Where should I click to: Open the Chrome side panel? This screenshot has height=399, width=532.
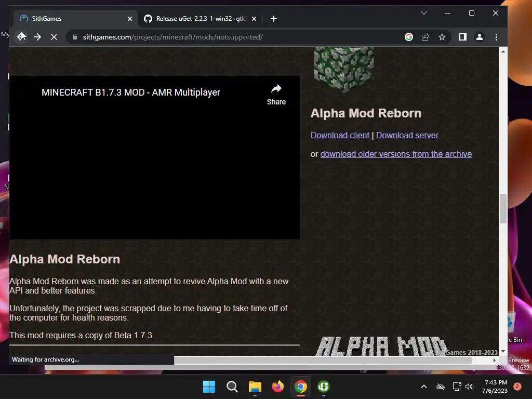coord(463,37)
